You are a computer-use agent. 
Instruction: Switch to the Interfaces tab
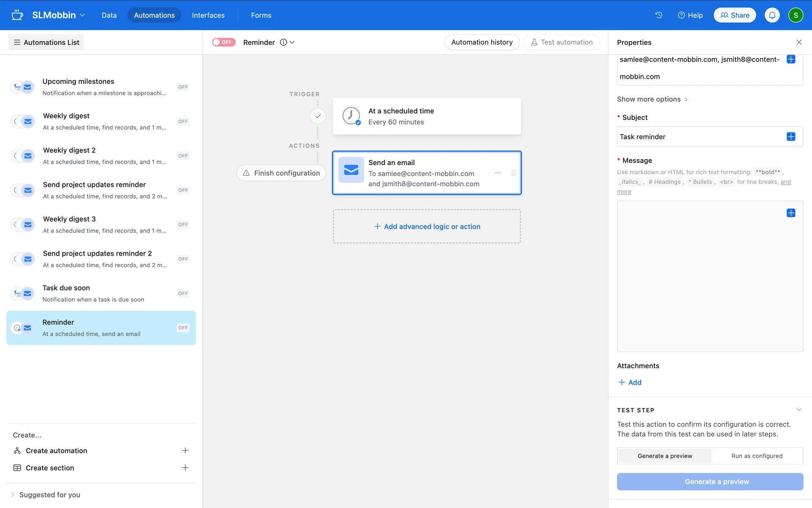[x=208, y=15]
